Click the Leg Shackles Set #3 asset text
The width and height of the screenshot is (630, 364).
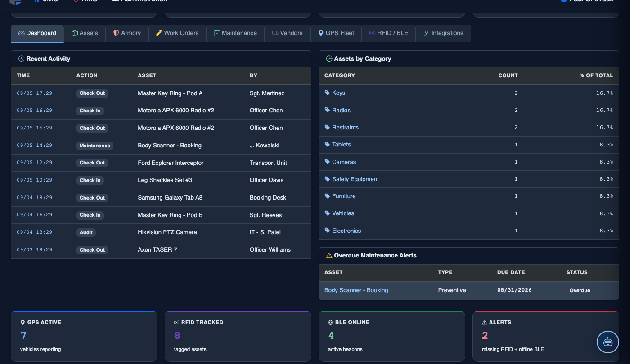(x=165, y=180)
